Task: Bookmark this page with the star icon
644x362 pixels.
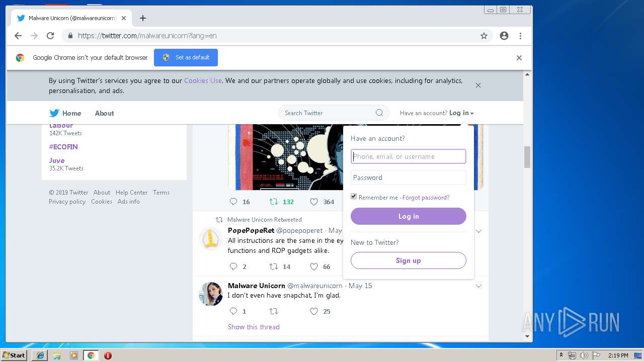Action: pos(484,36)
